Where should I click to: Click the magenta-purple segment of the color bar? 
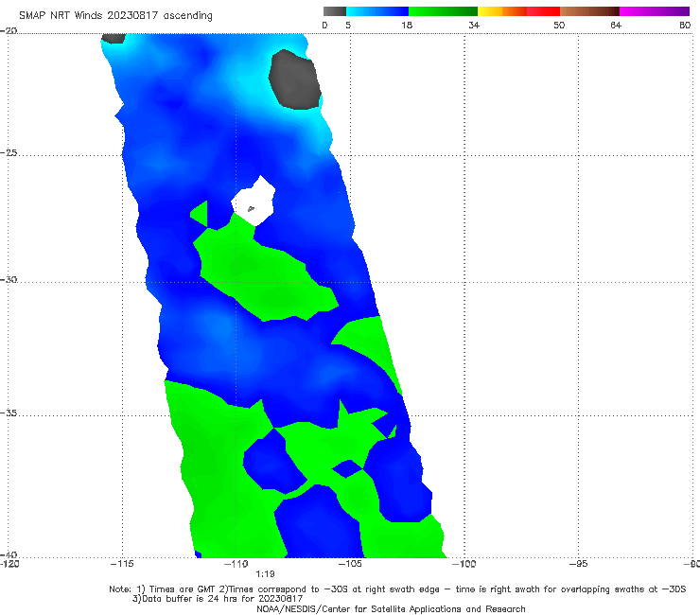[655, 11]
